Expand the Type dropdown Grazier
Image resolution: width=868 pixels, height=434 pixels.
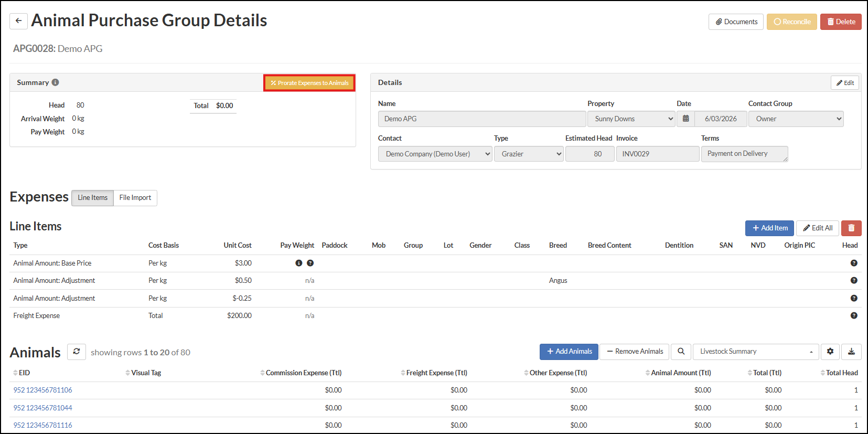click(x=528, y=154)
